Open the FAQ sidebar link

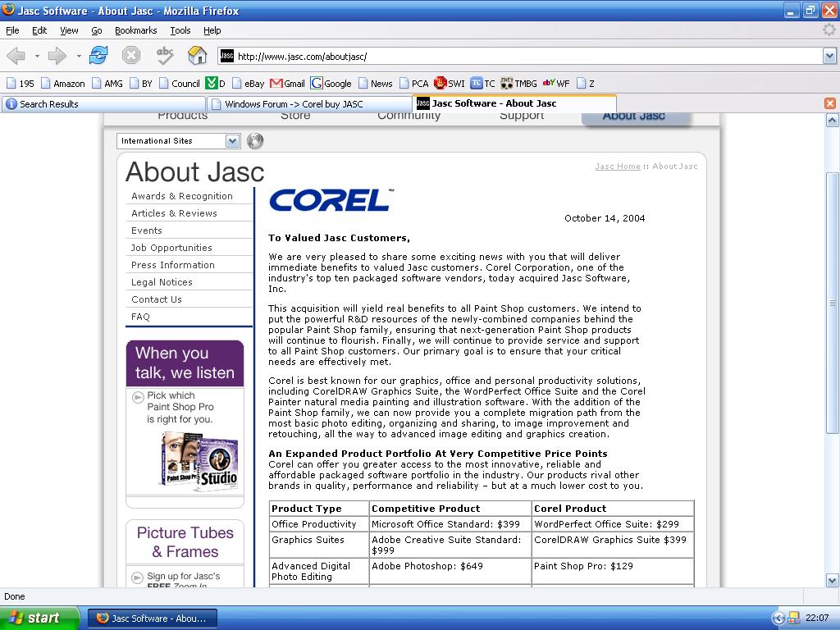pyautogui.click(x=140, y=316)
